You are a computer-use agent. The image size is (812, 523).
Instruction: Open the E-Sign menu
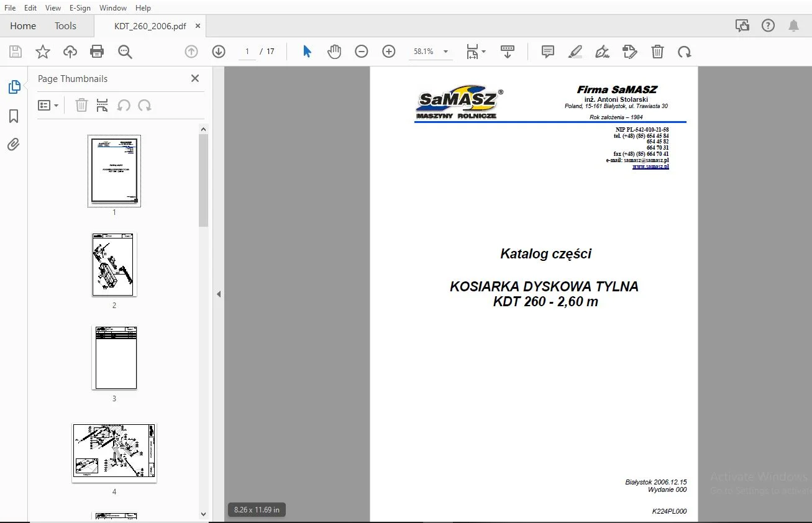pos(80,7)
